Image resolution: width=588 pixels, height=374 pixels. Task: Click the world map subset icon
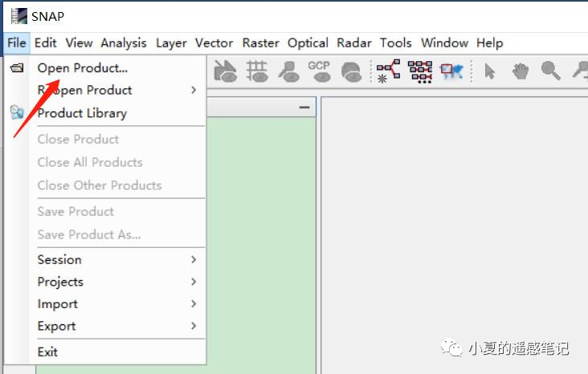[x=452, y=71]
